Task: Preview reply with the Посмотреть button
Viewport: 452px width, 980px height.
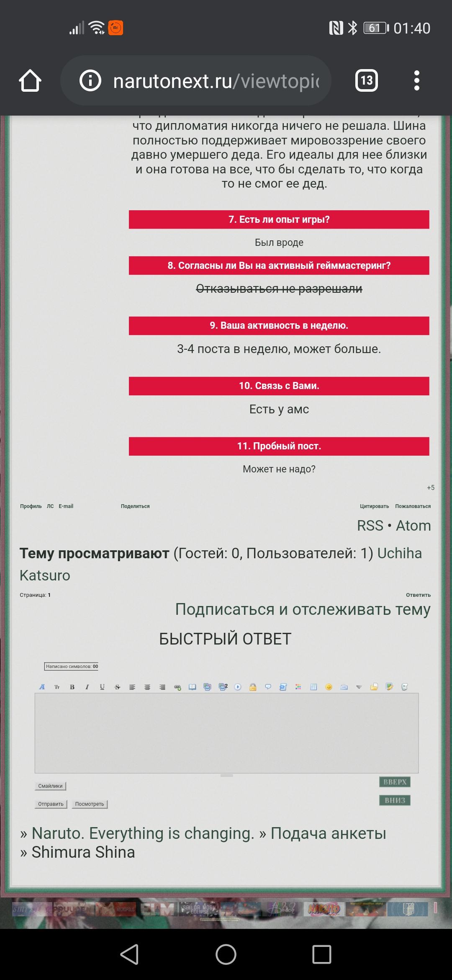Action: [90, 804]
